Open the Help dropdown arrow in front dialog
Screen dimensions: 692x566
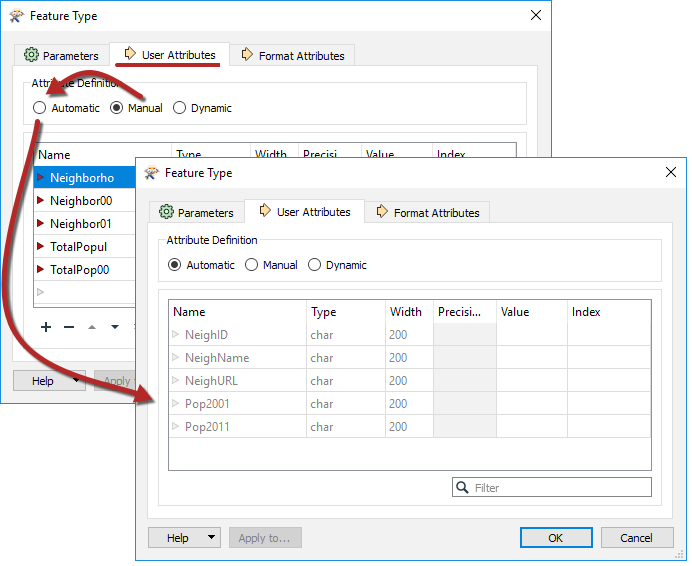pyautogui.click(x=211, y=538)
